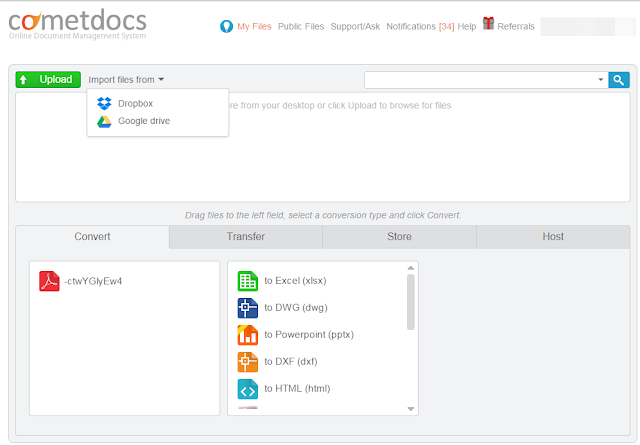Screen dimensions: 640x445
Task: Click the blue DWG conversion icon
Action: tap(248, 308)
